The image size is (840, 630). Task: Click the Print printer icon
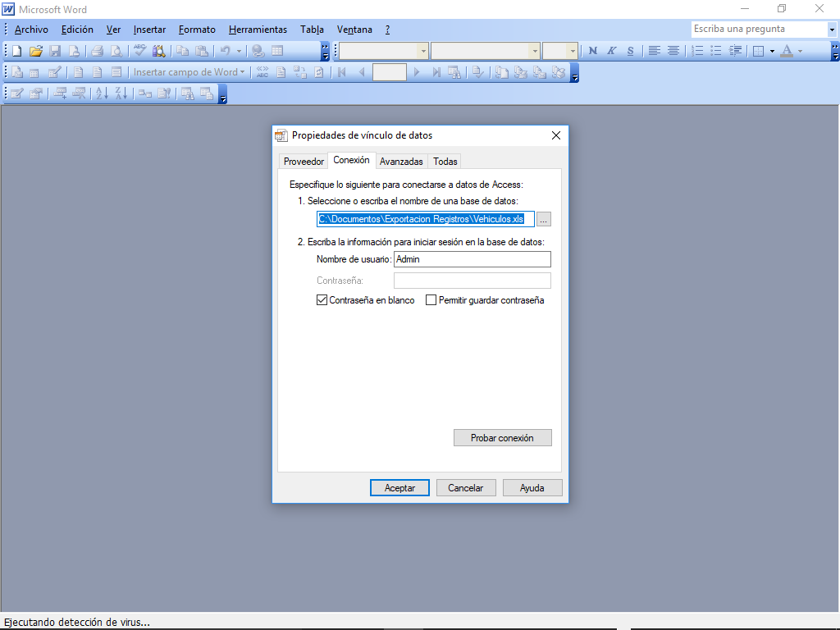coord(97,51)
